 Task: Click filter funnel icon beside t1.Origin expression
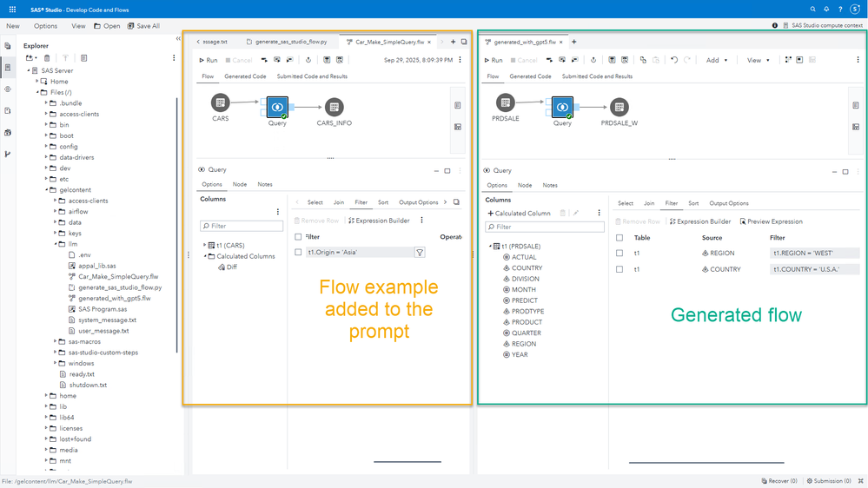[x=420, y=253]
